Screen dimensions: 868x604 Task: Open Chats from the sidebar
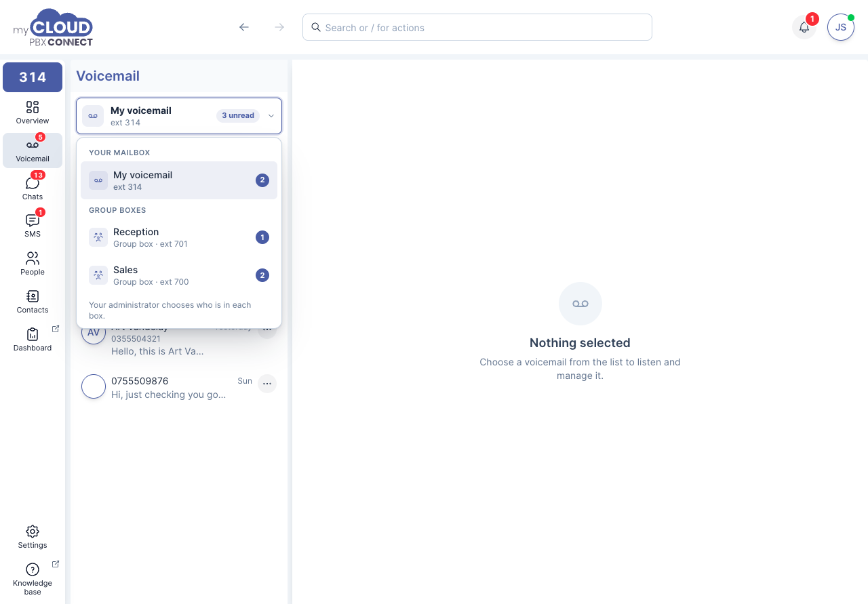(33, 188)
